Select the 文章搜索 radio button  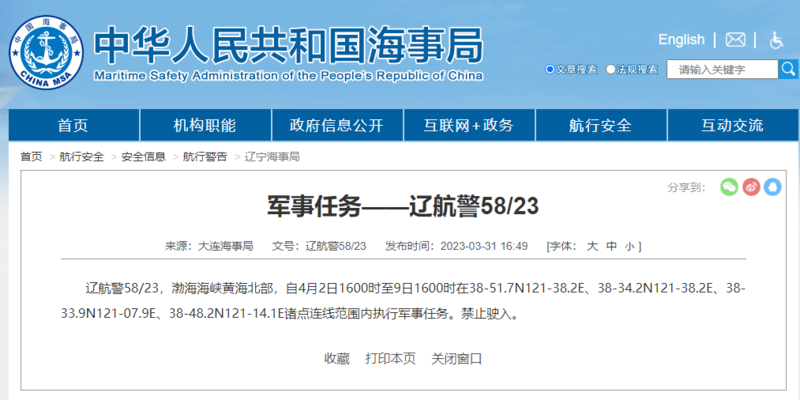click(x=550, y=70)
